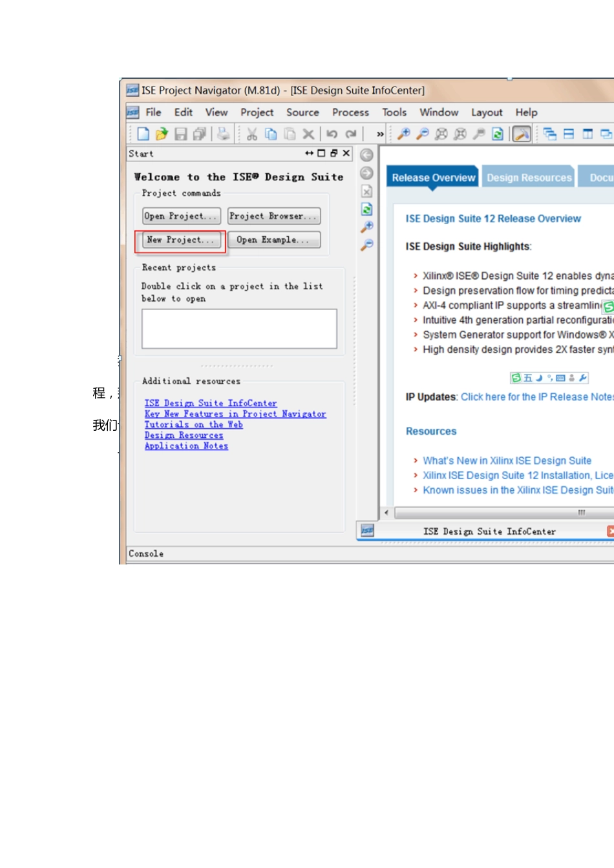Expand the toolbar overflow chevron

click(380, 134)
